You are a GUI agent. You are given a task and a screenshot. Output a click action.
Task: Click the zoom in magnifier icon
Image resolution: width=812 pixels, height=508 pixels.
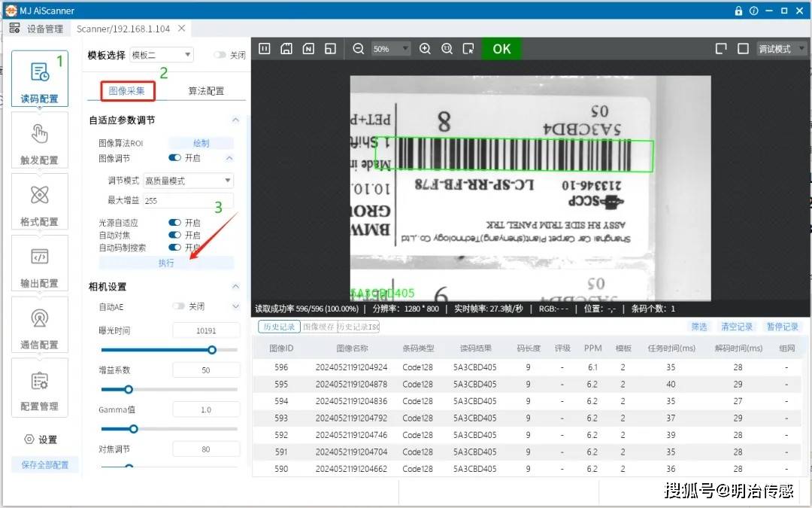click(x=425, y=49)
